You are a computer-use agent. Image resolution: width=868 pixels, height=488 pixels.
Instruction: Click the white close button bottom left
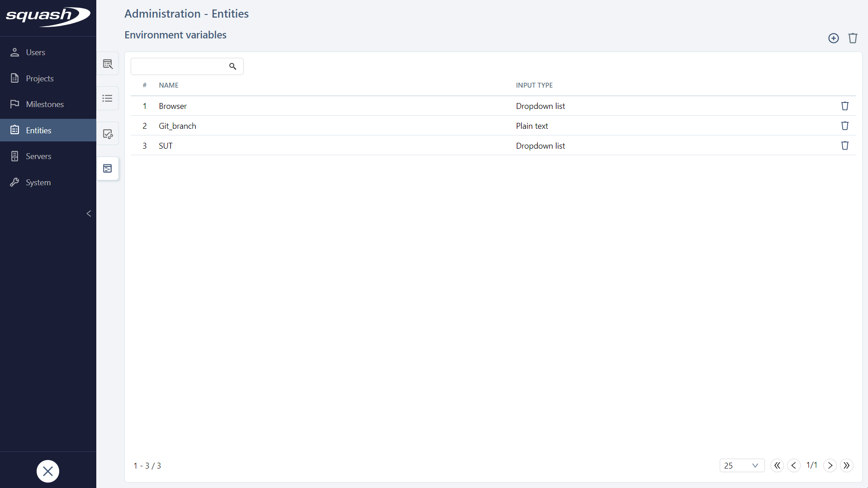tap(48, 471)
